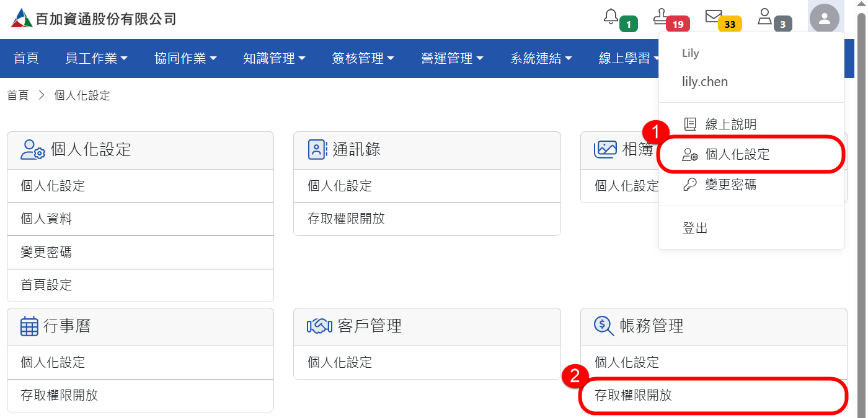
Task: Click the 行事曆 card title
Action: point(67,326)
